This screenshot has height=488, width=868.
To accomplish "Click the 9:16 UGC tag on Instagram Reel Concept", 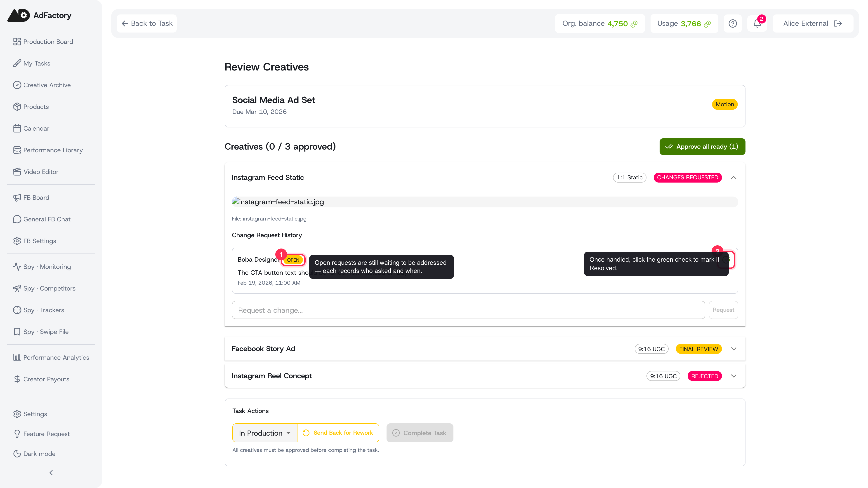I will [663, 376].
